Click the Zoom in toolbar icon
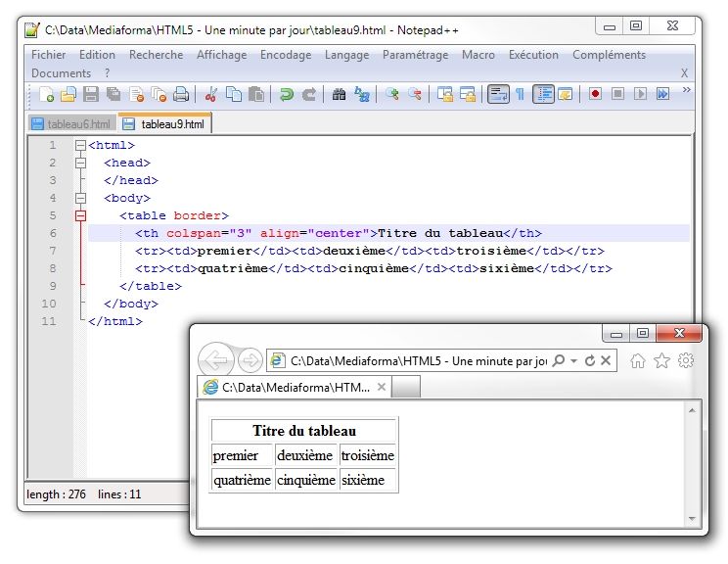 click(x=391, y=95)
